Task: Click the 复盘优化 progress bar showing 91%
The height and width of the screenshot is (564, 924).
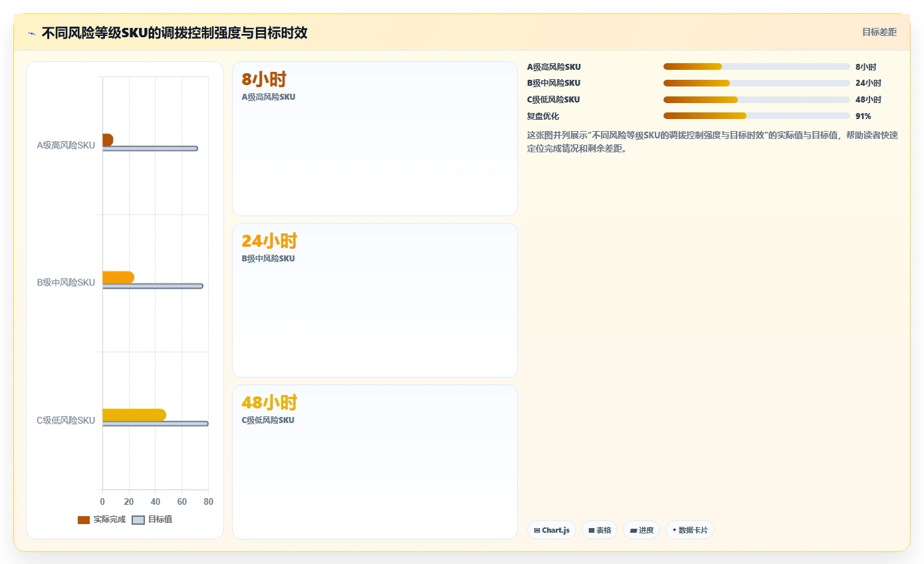Action: pyautogui.click(x=756, y=116)
